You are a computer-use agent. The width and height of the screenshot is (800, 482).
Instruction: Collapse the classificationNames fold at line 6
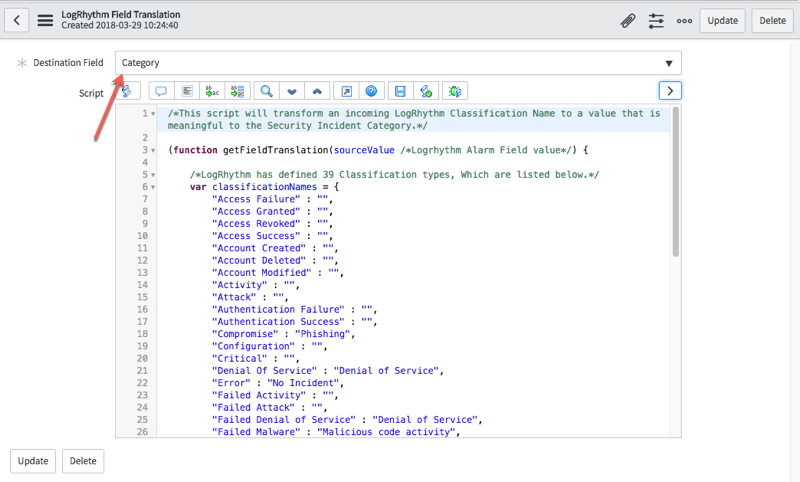tap(153, 187)
